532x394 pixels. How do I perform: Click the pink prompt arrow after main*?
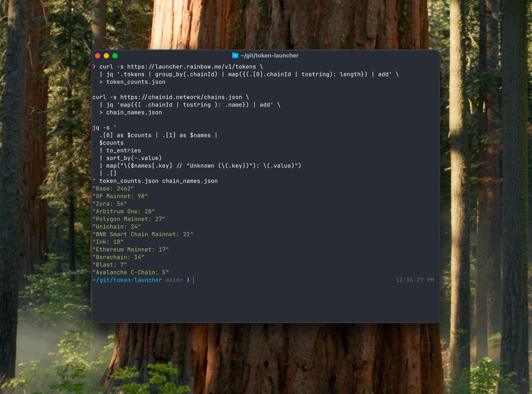[188, 280]
